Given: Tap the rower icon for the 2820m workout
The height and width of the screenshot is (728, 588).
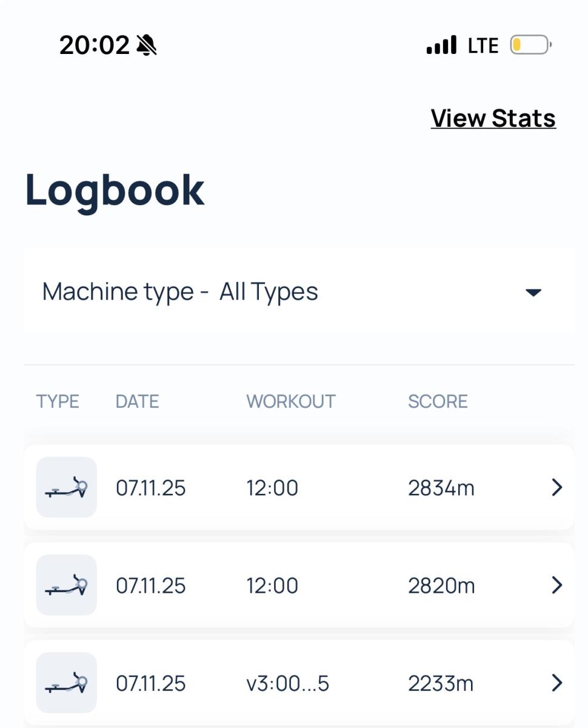Looking at the screenshot, I should [67, 585].
